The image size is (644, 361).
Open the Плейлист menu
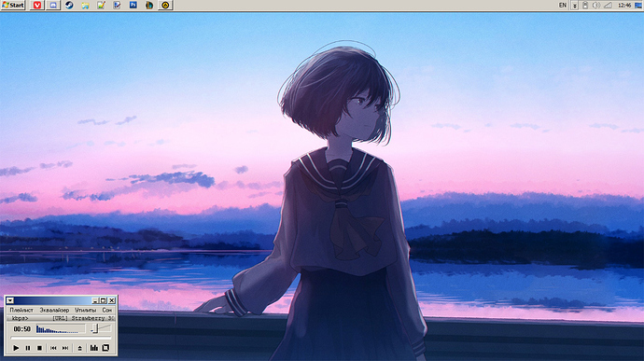coord(21,310)
